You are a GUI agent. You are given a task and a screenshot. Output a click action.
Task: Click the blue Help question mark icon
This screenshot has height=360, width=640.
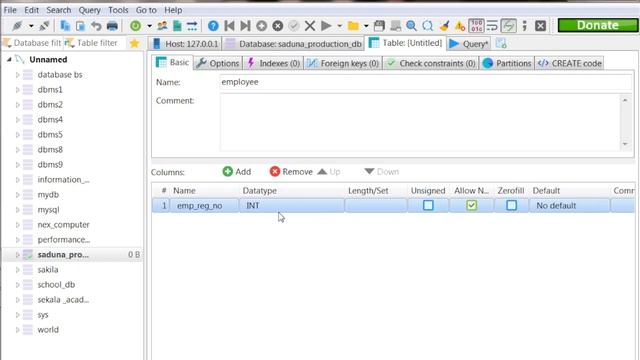pyautogui.click(x=213, y=26)
